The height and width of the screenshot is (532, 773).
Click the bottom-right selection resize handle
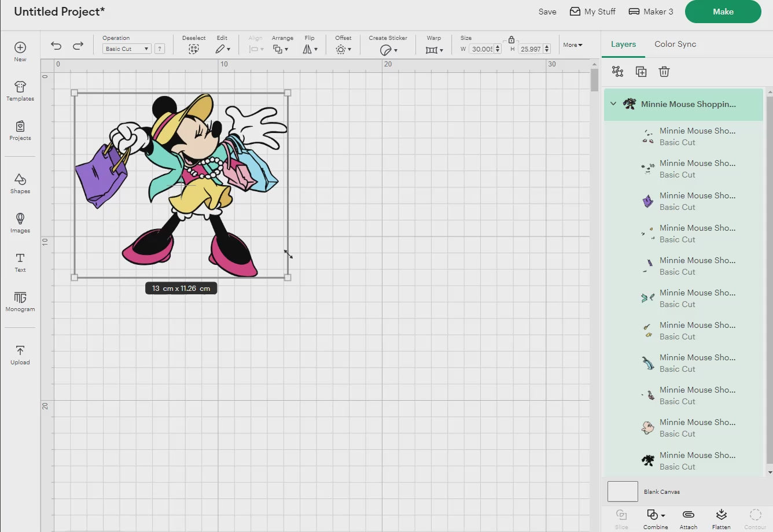288,278
